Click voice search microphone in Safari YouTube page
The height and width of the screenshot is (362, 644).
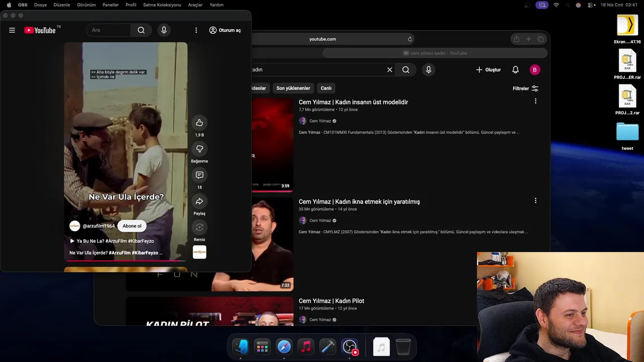tap(428, 70)
